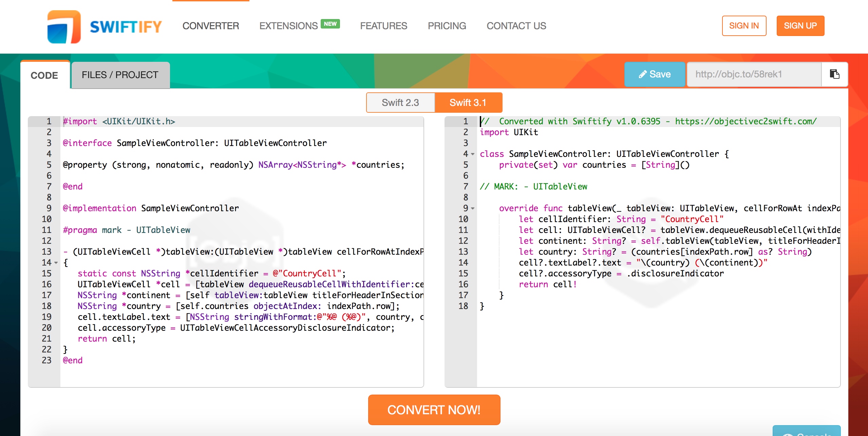Screen dimensions: 868x436
Task: Click the 'cell?.accessoryType = .disclosureIndicator' line
Action: pyautogui.click(x=621, y=273)
